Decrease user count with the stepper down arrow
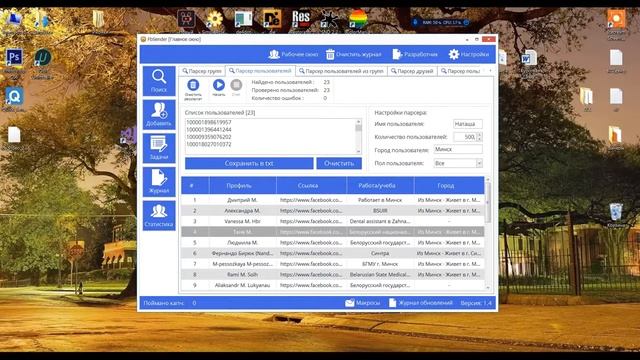Viewport: 640px width, 360px height. click(x=480, y=139)
